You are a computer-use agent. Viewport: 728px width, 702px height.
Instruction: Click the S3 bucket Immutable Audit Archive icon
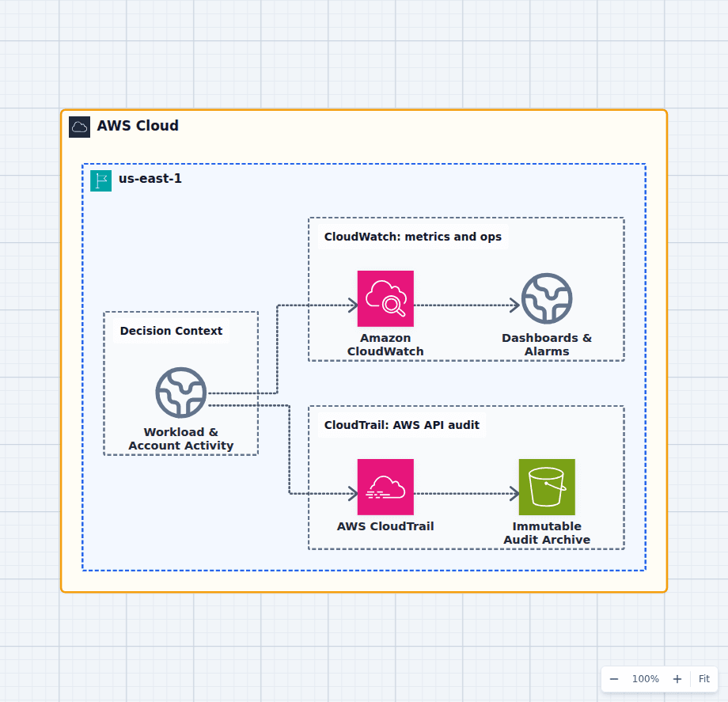(x=547, y=487)
